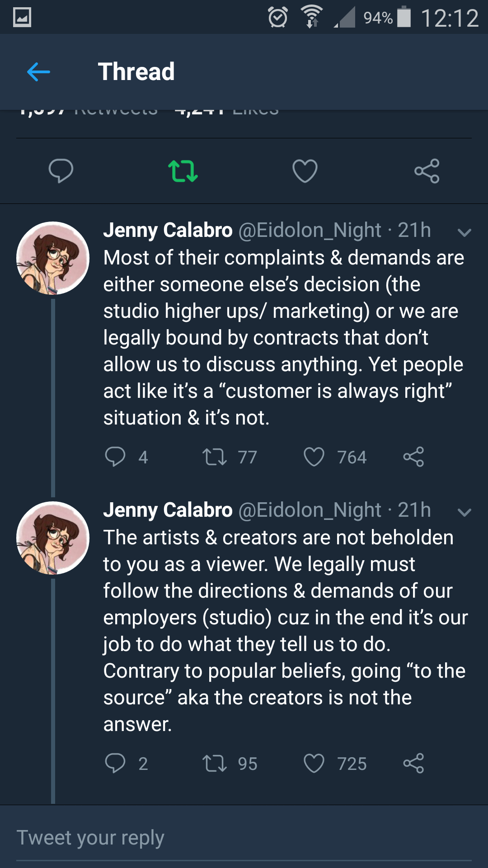Open menu chevron on "The artists & creators" tweet
Image resolution: width=488 pixels, height=868 pixels.
[464, 512]
